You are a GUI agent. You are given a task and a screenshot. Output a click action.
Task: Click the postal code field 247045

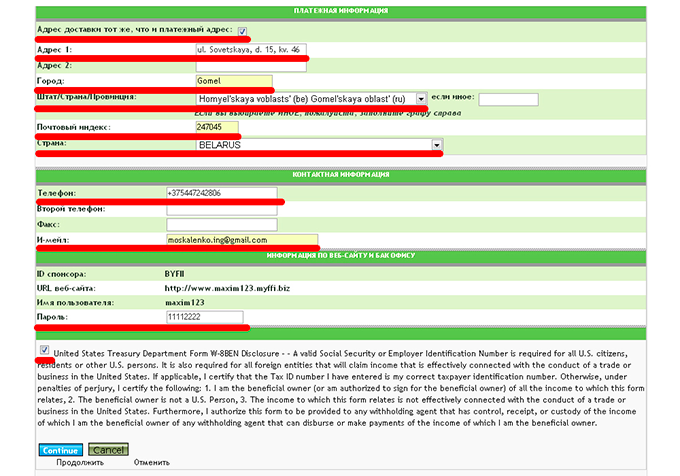(x=217, y=127)
